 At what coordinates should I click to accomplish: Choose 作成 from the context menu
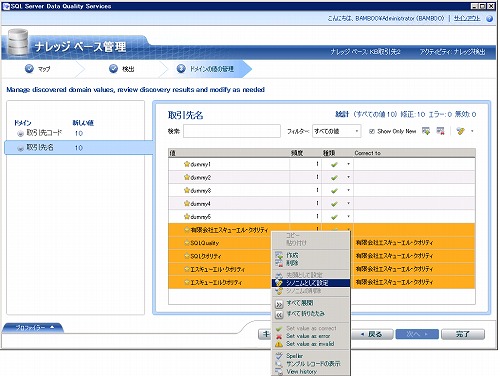(x=311, y=255)
